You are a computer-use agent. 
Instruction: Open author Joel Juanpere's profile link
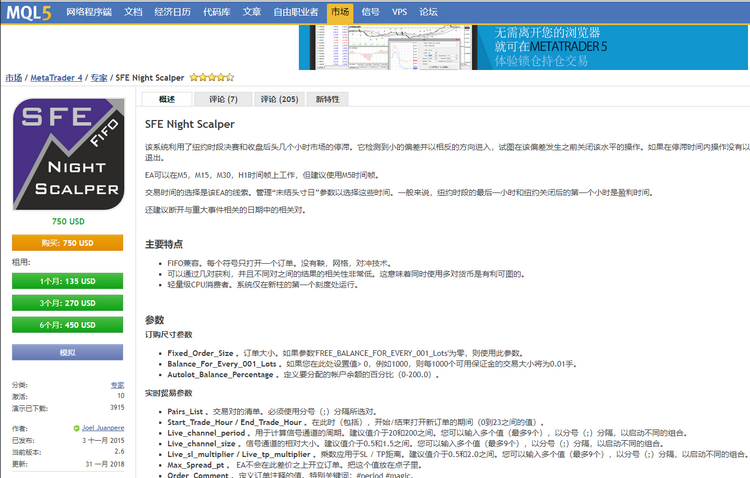(103, 428)
